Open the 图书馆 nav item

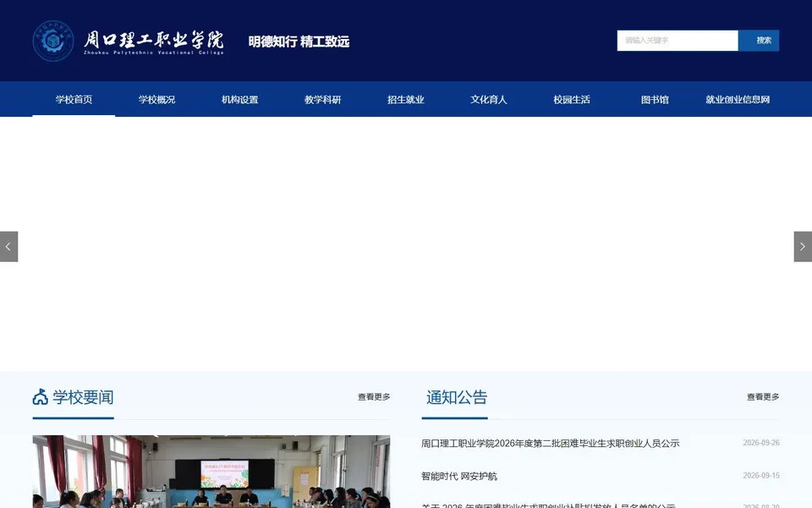tap(655, 100)
